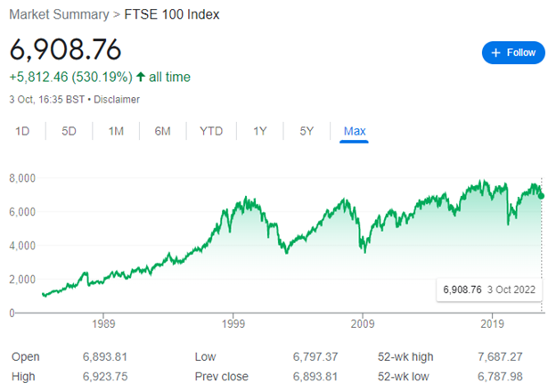Select the Max range tab
The height and width of the screenshot is (392, 556).
(355, 132)
